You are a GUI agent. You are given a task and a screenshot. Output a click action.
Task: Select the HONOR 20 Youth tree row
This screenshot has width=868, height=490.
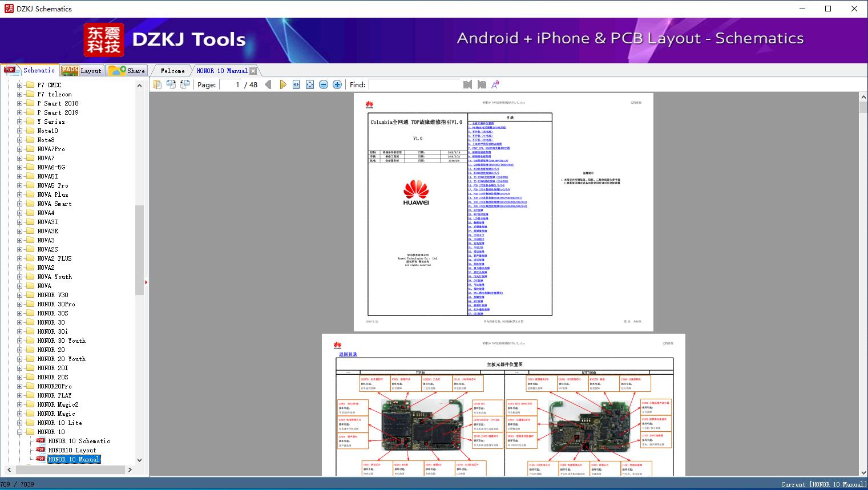(61, 359)
